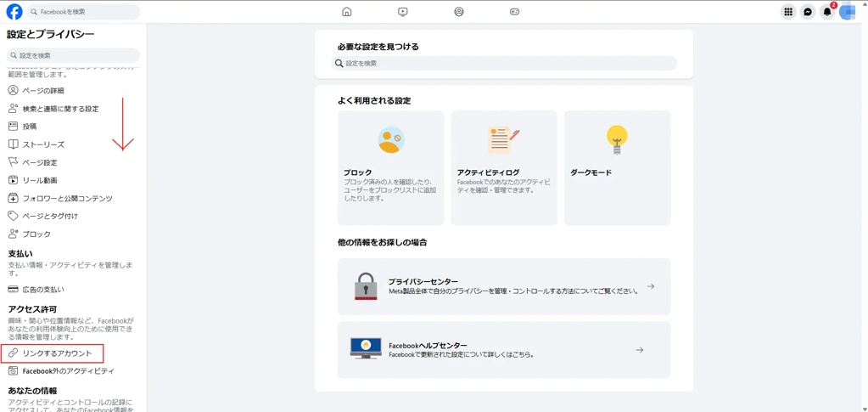
Task: Click the Facebook logo icon
Action: pyautogui.click(x=14, y=12)
